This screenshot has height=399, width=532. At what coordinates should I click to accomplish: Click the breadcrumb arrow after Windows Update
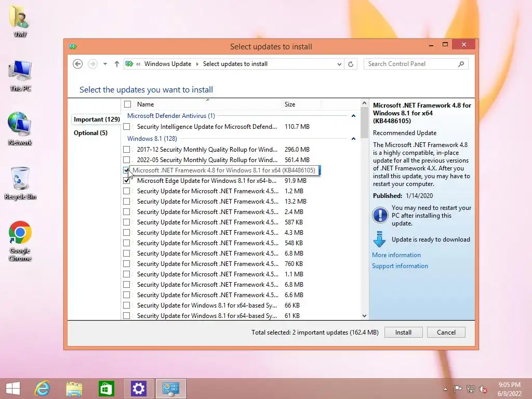[197, 64]
